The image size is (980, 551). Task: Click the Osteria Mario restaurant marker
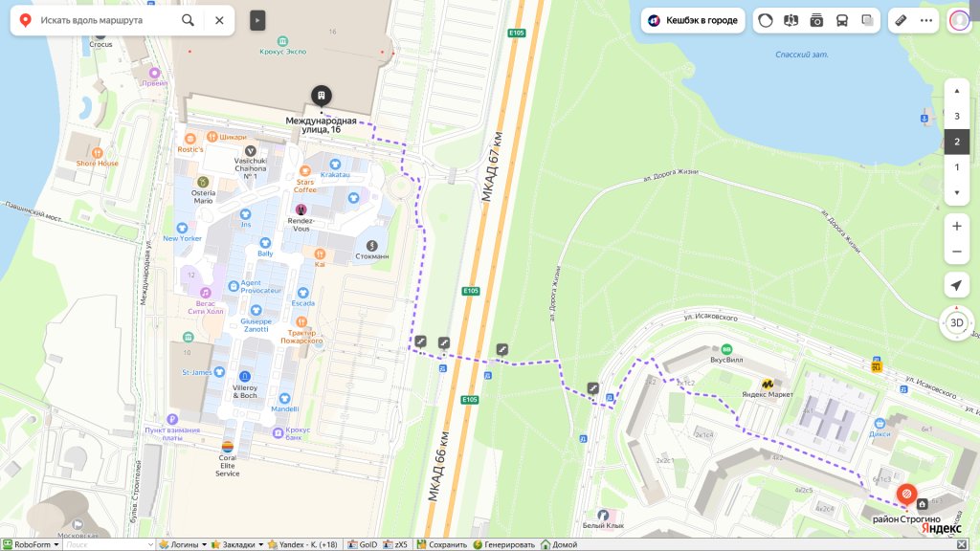203,182
